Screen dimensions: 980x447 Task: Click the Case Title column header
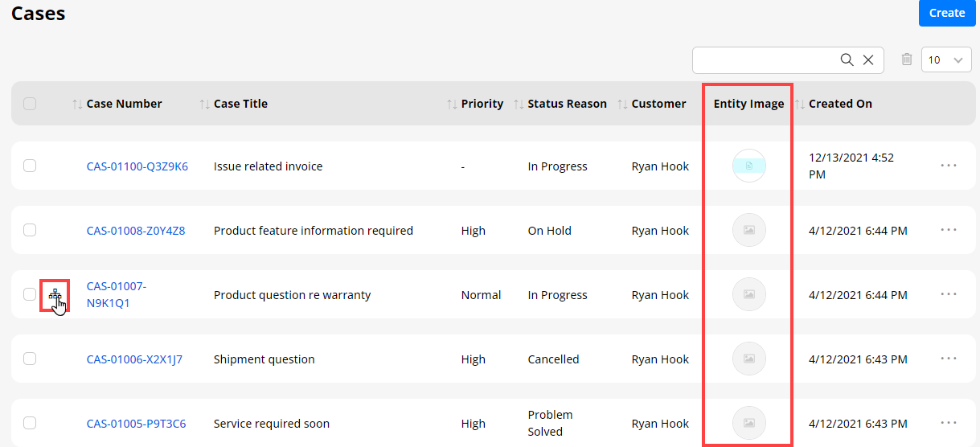tap(240, 104)
